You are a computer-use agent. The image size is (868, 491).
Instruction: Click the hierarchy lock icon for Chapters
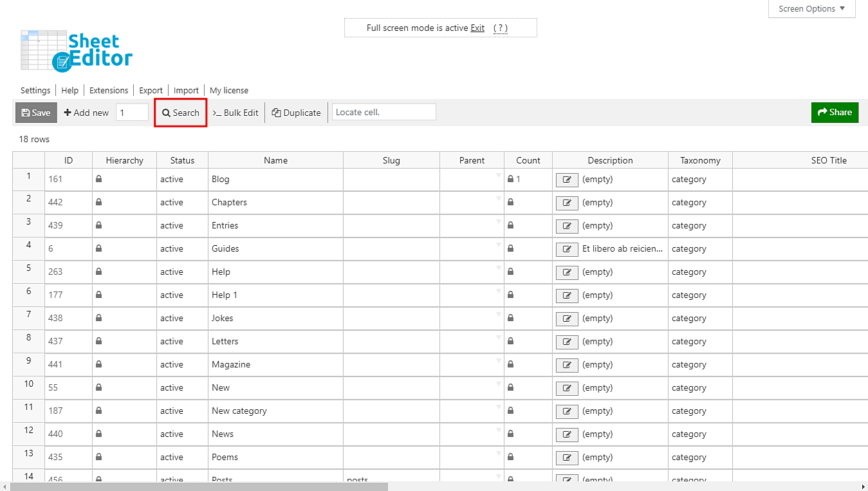tap(99, 202)
